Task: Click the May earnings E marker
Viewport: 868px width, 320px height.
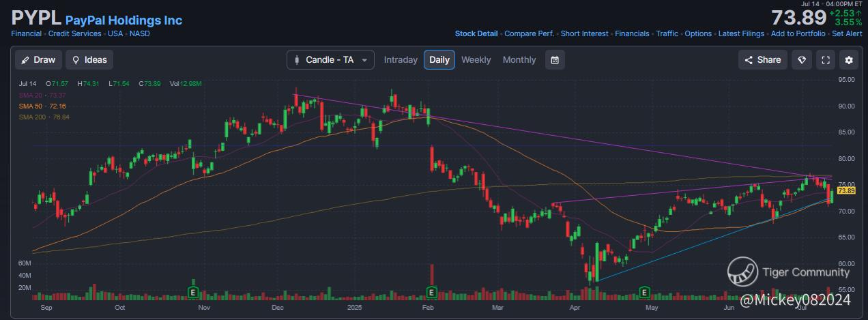Action: (643, 292)
